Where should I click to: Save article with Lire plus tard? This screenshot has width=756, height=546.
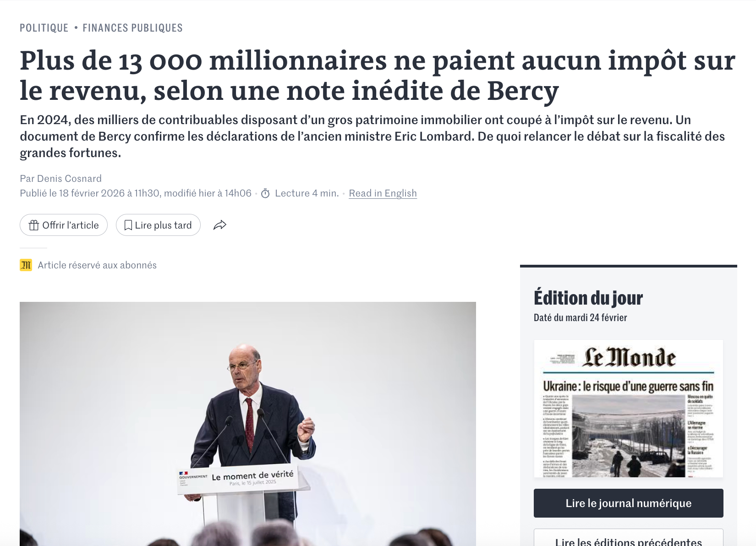tap(158, 225)
